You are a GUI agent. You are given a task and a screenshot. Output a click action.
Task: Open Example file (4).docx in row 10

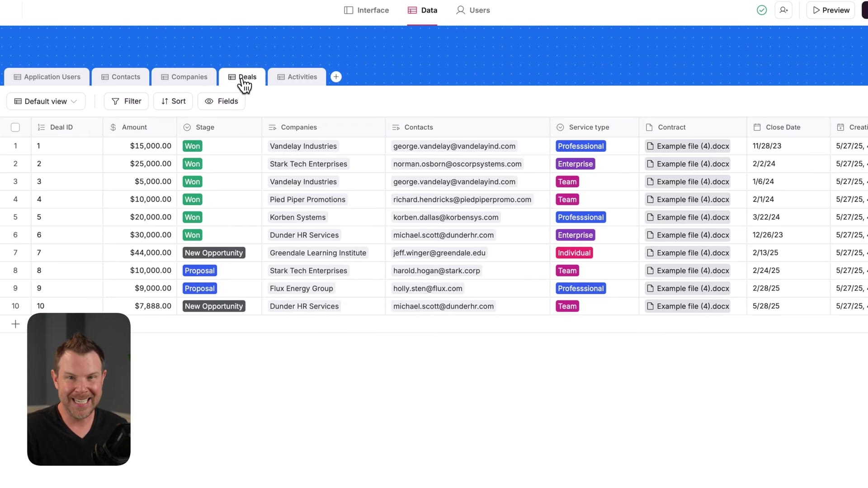(x=688, y=306)
